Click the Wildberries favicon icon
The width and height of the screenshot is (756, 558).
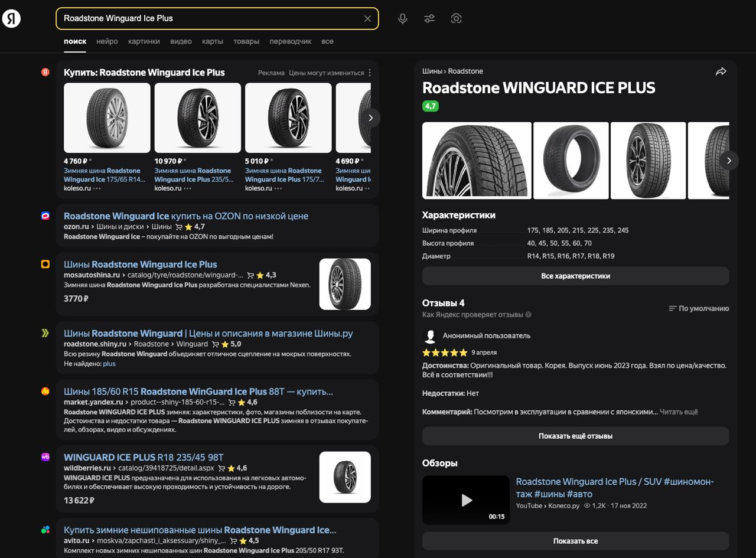45,457
